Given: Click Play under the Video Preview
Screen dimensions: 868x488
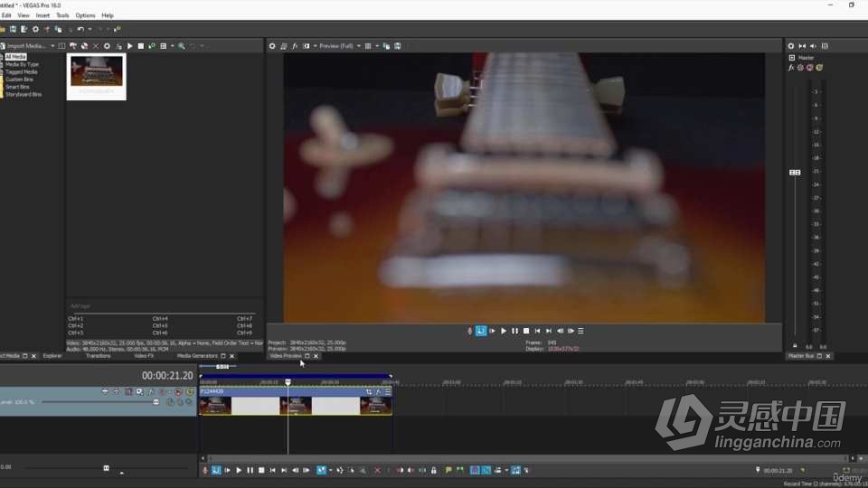Looking at the screenshot, I should pos(504,331).
